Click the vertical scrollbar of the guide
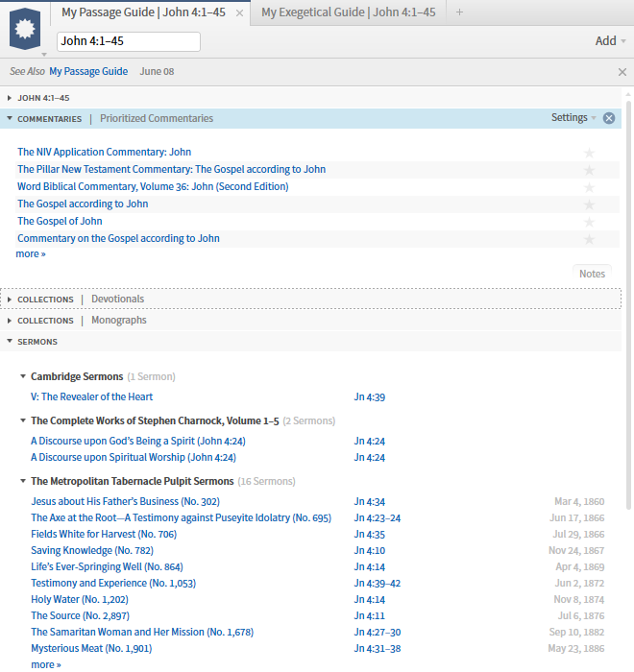Image resolution: width=634 pixels, height=672 pixels. 629,304
